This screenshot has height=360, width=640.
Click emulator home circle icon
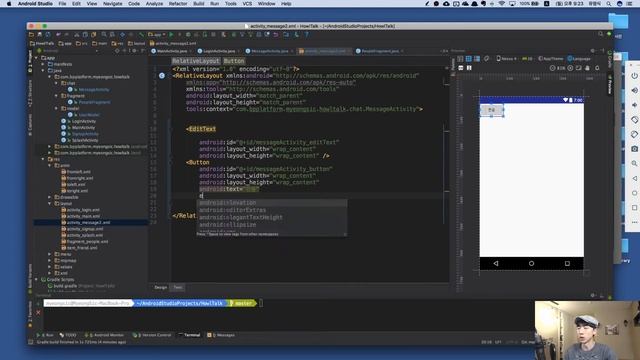pyautogui.click(x=634, y=193)
